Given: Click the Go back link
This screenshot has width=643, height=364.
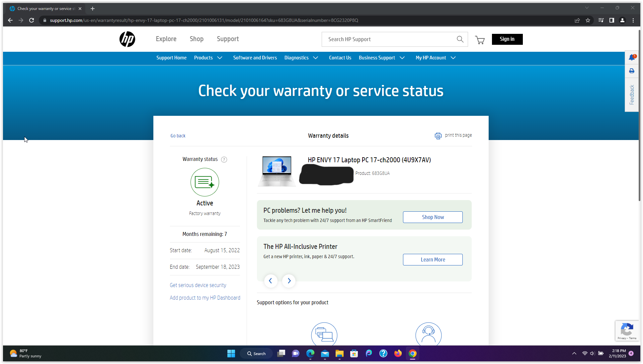Looking at the screenshot, I should [178, 136].
